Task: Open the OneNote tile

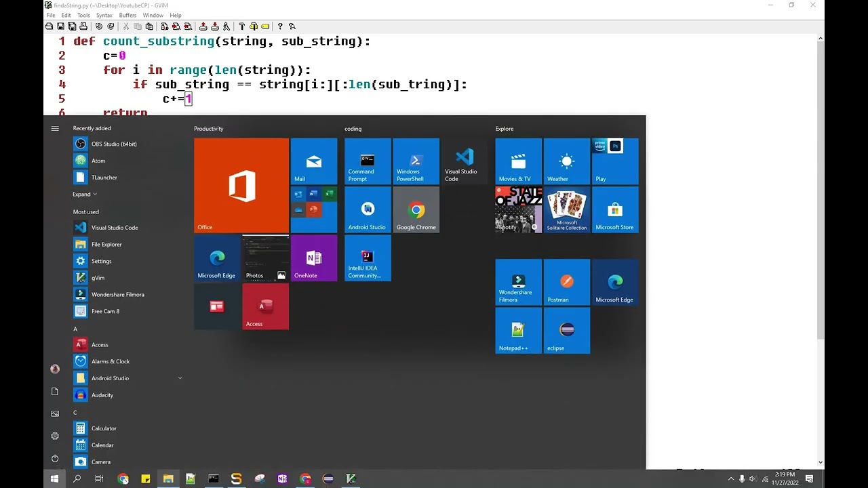Action: click(x=314, y=258)
